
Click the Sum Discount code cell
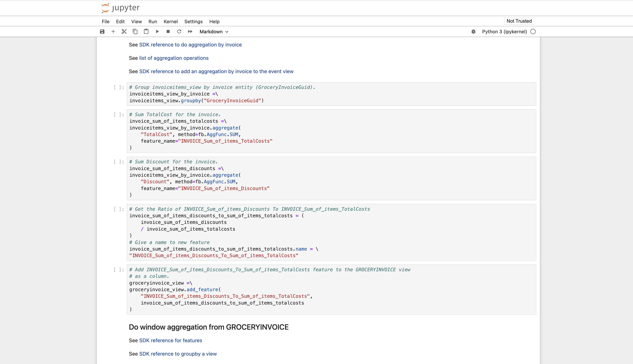(331, 178)
